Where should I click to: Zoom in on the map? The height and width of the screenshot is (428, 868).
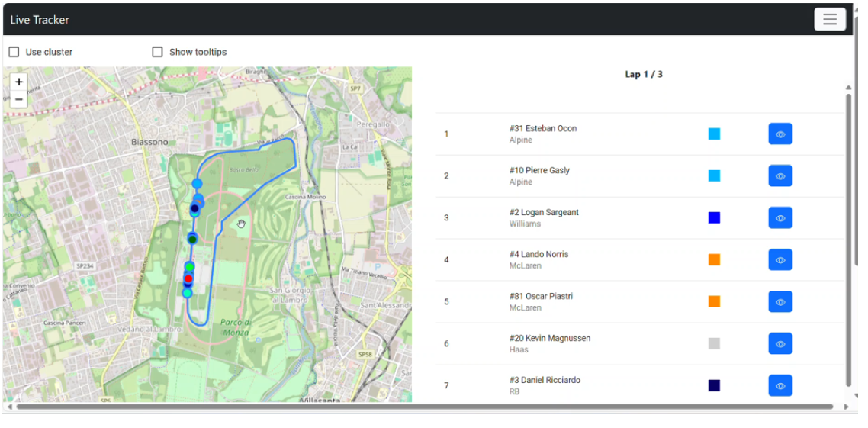pyautogui.click(x=19, y=82)
